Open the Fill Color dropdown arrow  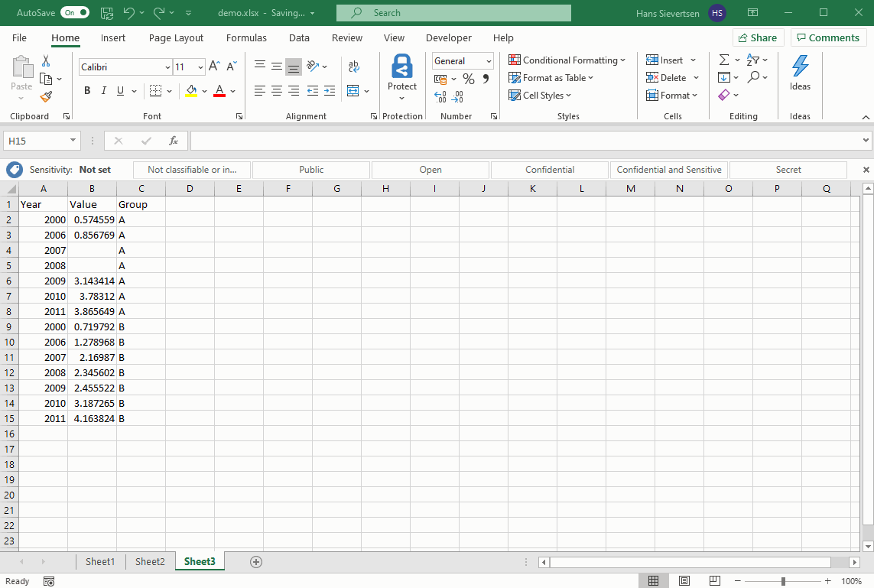point(205,90)
